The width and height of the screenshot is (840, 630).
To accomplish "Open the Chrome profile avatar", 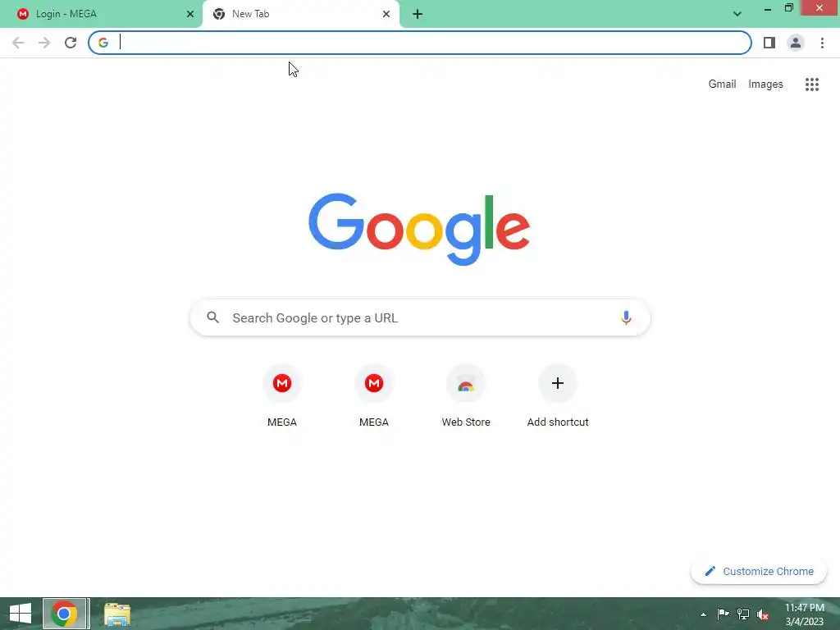I will click(x=796, y=43).
